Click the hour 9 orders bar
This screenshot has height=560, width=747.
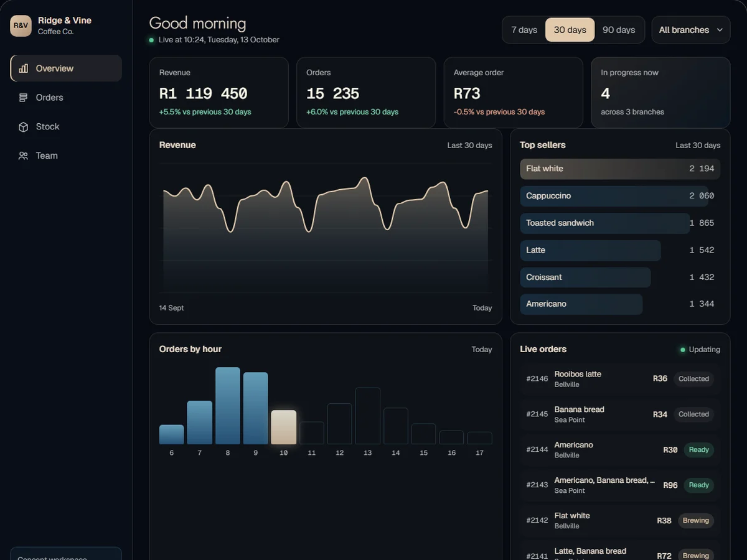pos(256,408)
